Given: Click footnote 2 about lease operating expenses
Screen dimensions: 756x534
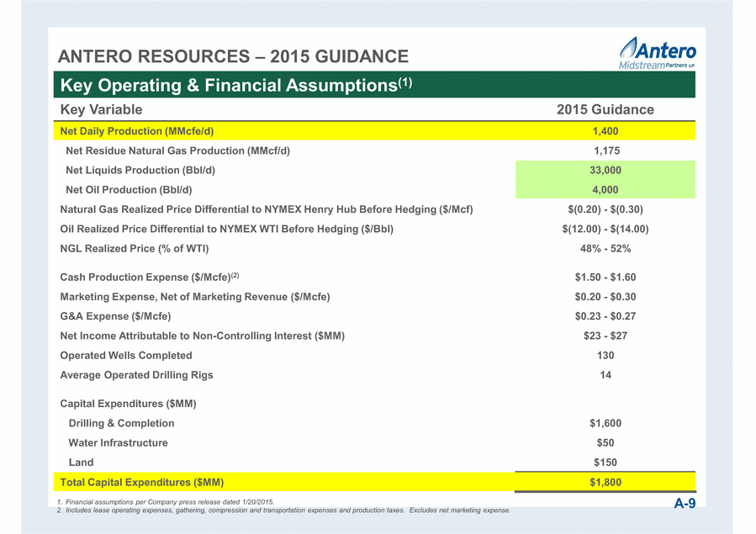Looking at the screenshot, I should point(283,510).
